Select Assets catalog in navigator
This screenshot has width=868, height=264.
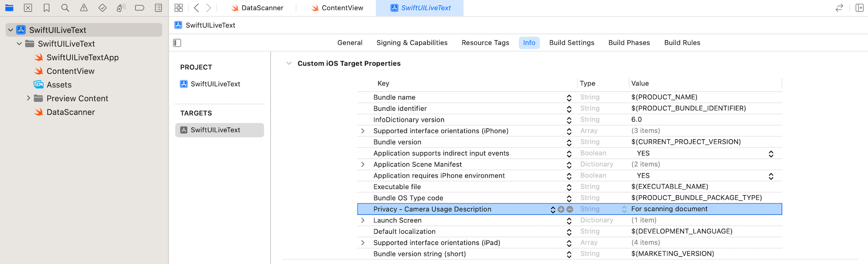tap(59, 85)
